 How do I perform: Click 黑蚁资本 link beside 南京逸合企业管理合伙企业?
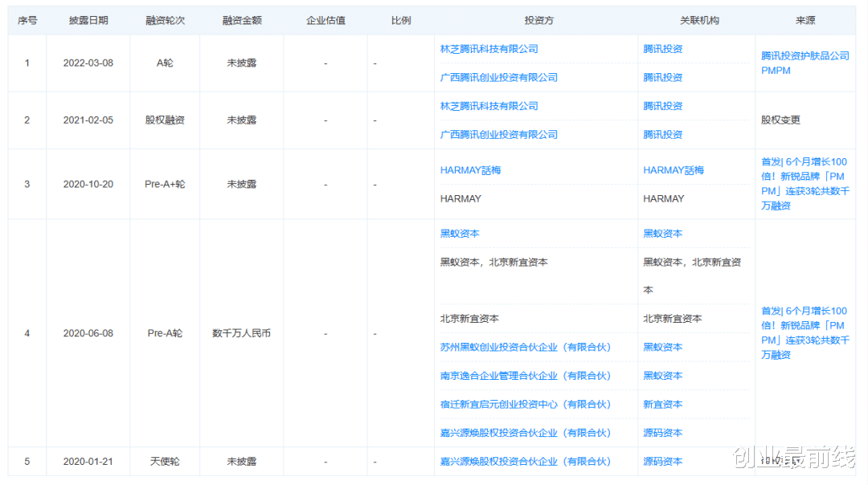point(662,376)
